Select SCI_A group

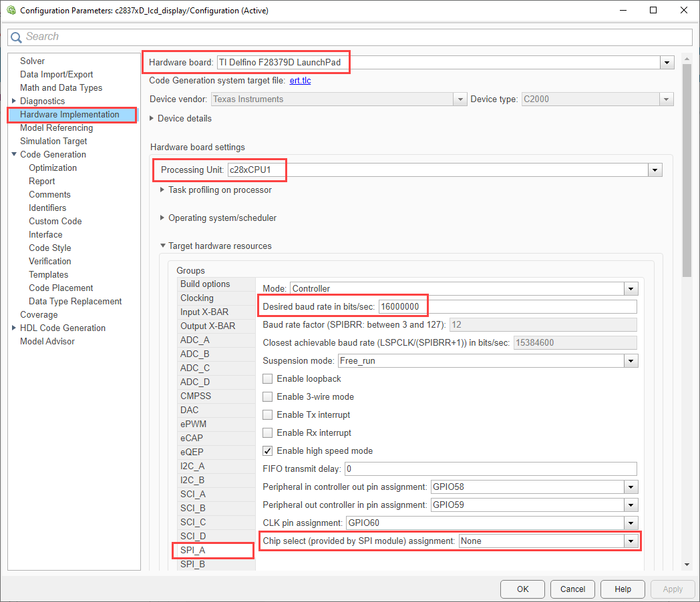pos(216,494)
